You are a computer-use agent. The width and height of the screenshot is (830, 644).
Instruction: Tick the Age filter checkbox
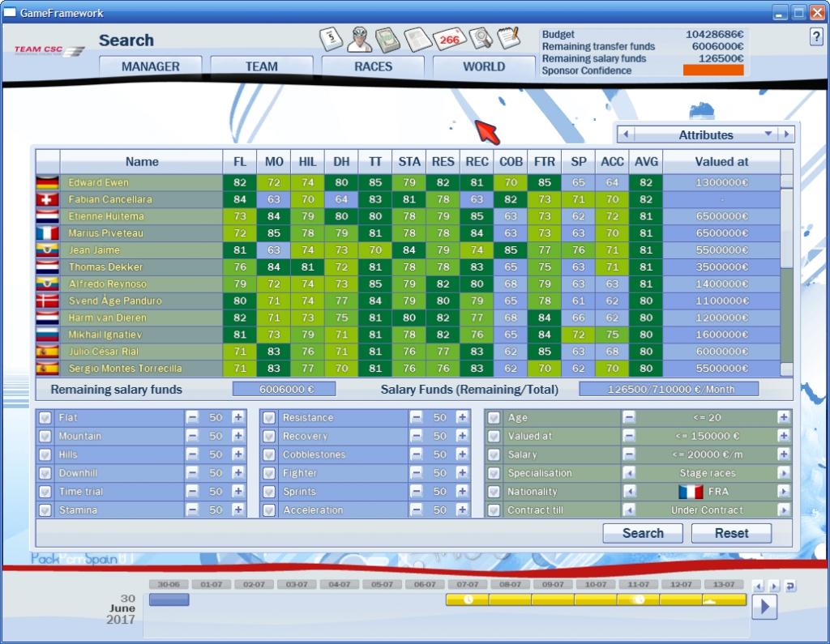(x=494, y=418)
